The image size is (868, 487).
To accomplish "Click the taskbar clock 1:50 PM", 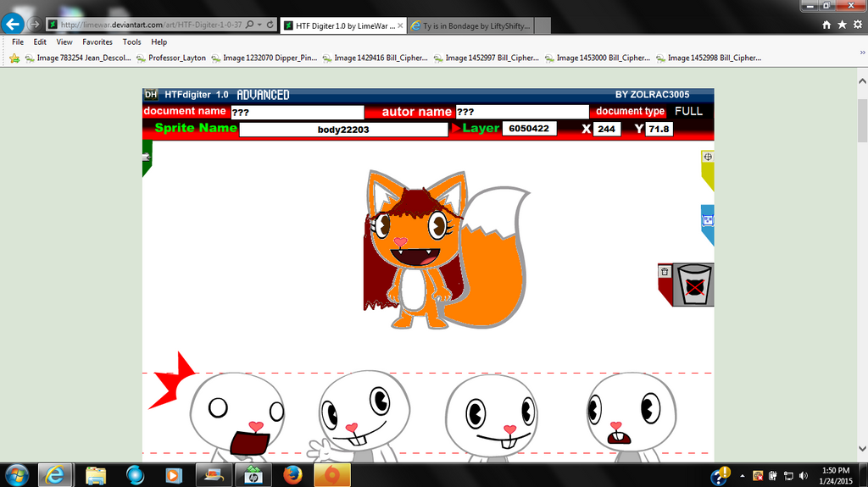I will click(x=835, y=475).
